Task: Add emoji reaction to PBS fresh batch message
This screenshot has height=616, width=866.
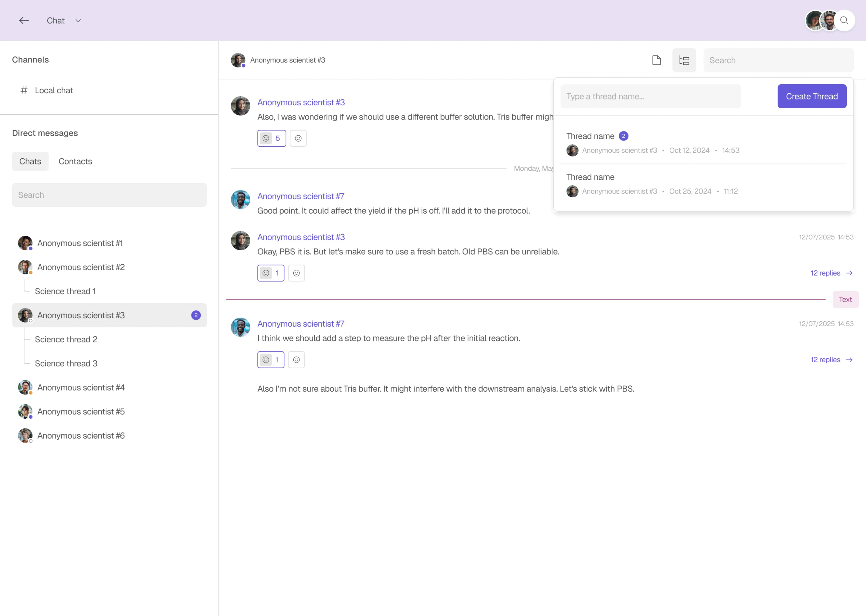Action: pos(296,273)
